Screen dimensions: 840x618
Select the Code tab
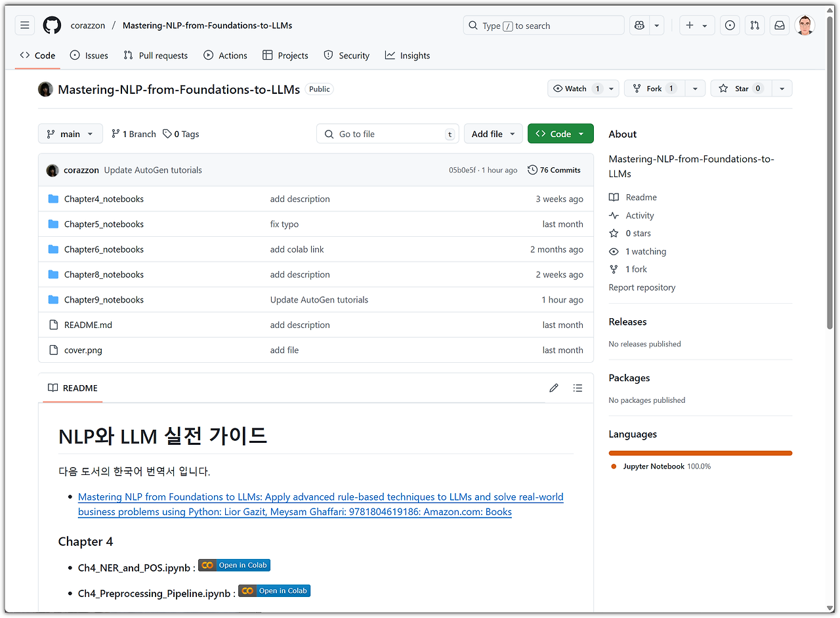[37, 56]
